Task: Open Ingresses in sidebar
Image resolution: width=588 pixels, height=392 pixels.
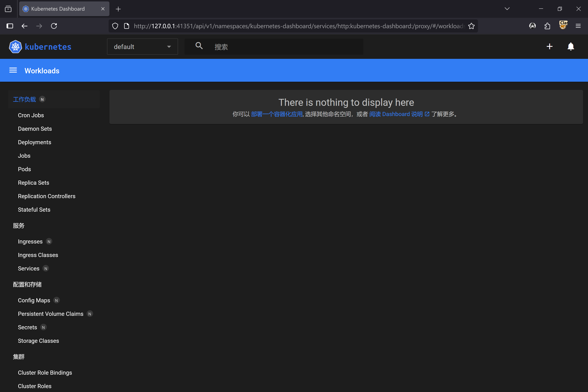Action: click(30, 241)
